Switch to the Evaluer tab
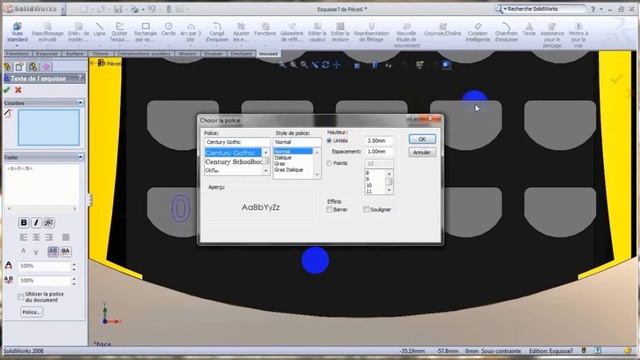This screenshot has height=360, width=640. 213,53
